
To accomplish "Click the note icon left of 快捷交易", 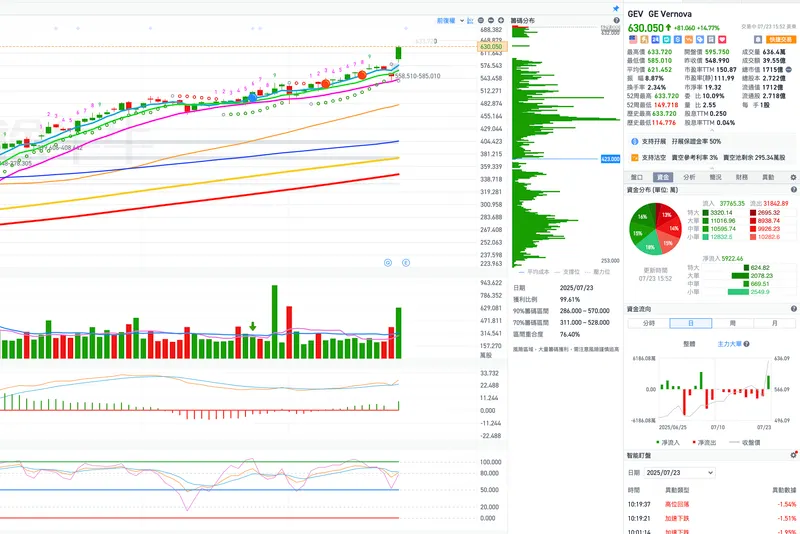I will point(758,39).
